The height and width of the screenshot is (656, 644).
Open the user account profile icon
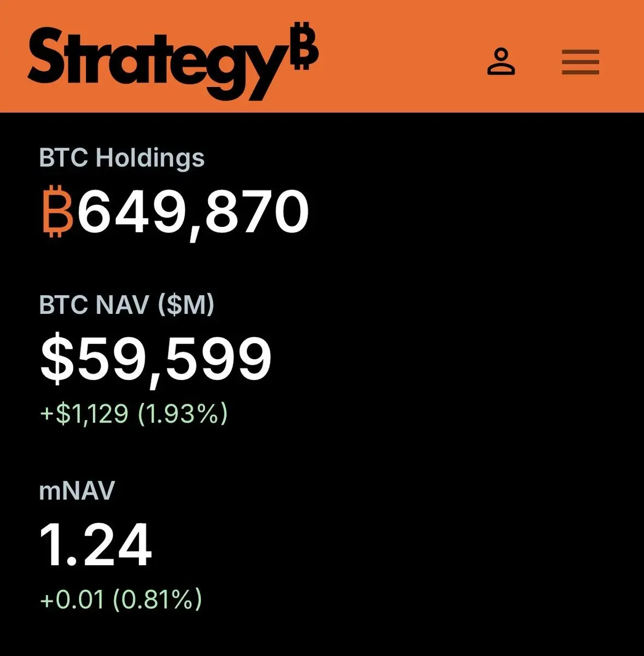pyautogui.click(x=501, y=61)
